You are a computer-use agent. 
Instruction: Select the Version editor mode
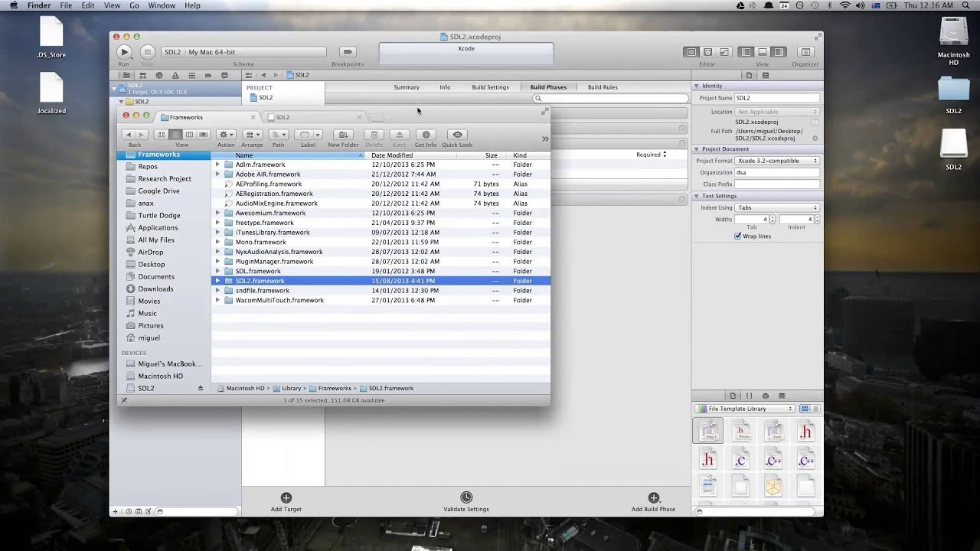pyautogui.click(x=724, y=52)
